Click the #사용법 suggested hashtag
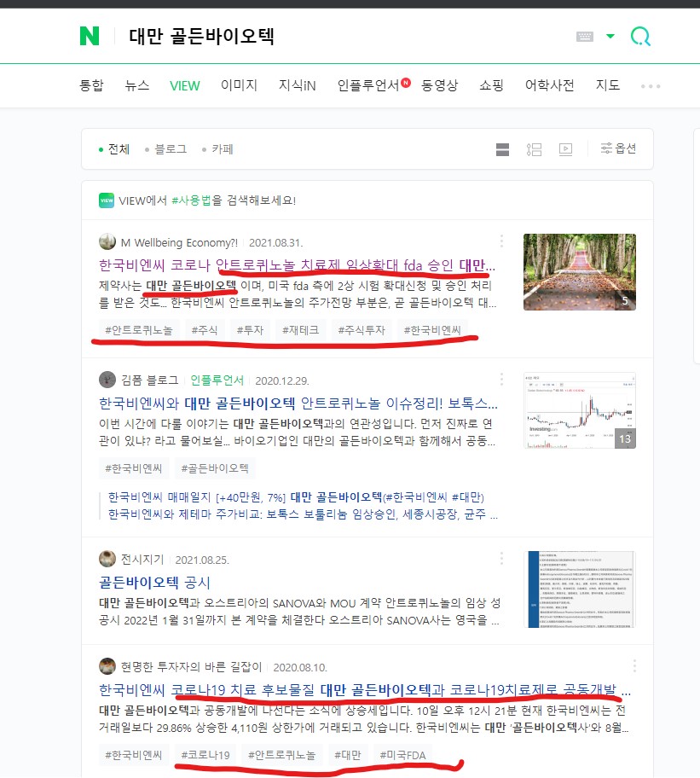The height and width of the screenshot is (778, 700). pos(191,200)
